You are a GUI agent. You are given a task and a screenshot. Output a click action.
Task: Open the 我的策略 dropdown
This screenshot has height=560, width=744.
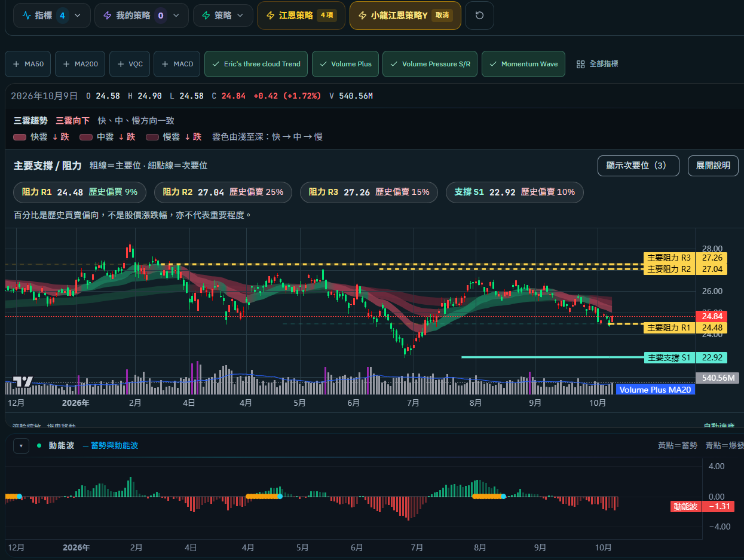pyautogui.click(x=142, y=16)
